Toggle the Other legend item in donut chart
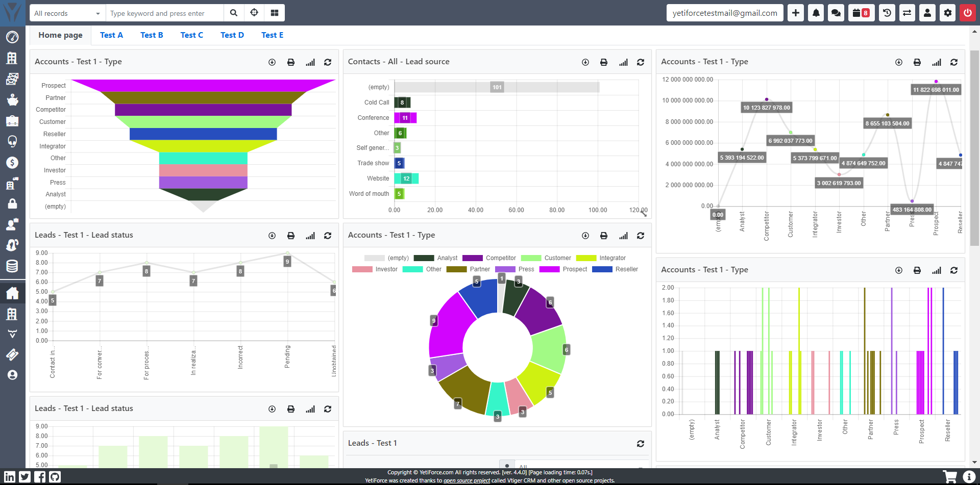This screenshot has height=485, width=980. pyautogui.click(x=422, y=269)
